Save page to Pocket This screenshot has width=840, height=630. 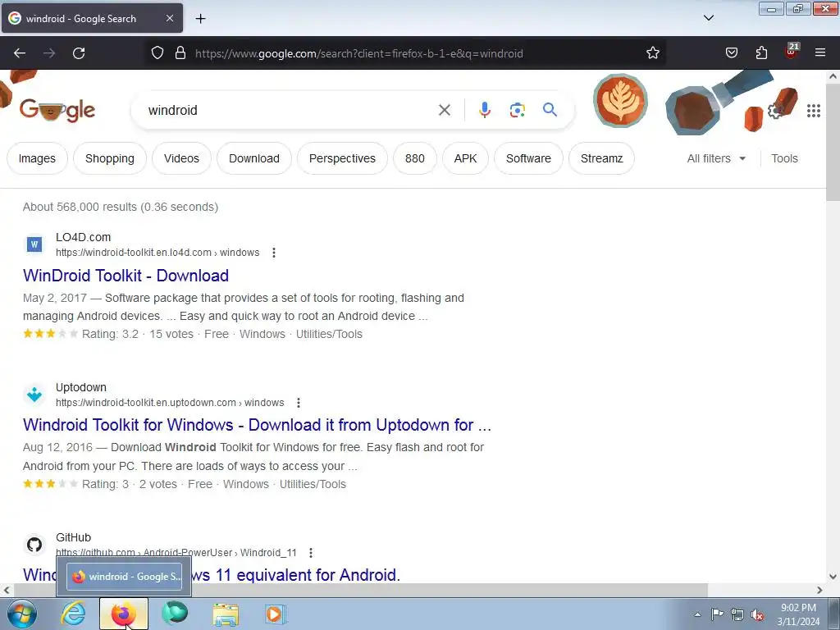pyautogui.click(x=731, y=53)
